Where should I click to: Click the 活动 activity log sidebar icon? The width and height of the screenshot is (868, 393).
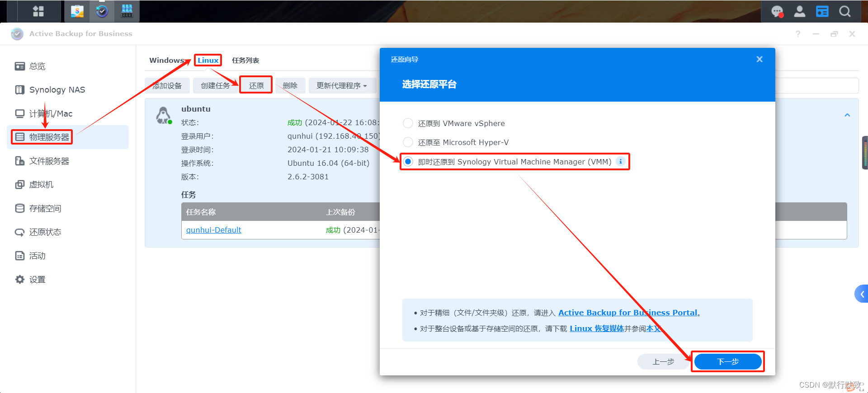tap(20, 256)
